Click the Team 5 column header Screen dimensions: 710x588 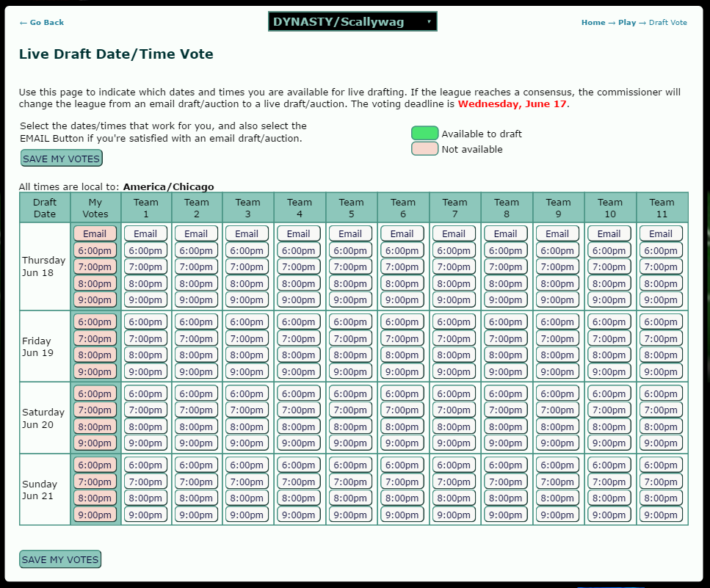tap(352, 208)
